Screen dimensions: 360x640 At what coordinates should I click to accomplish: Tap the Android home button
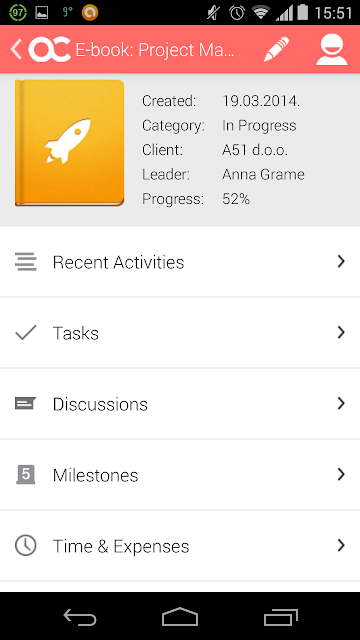[180, 616]
